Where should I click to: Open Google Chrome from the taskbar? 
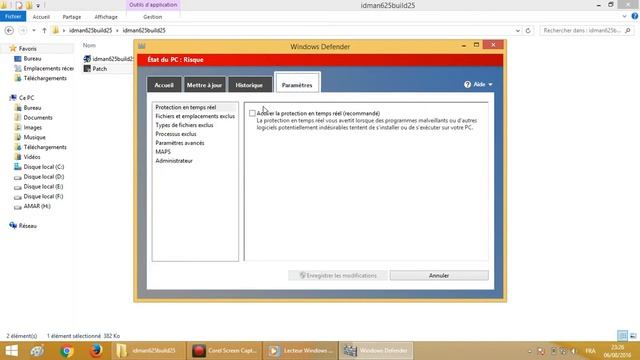(x=67, y=351)
